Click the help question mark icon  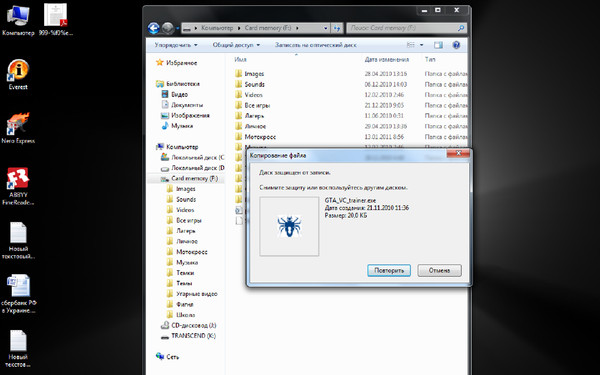click(x=456, y=45)
